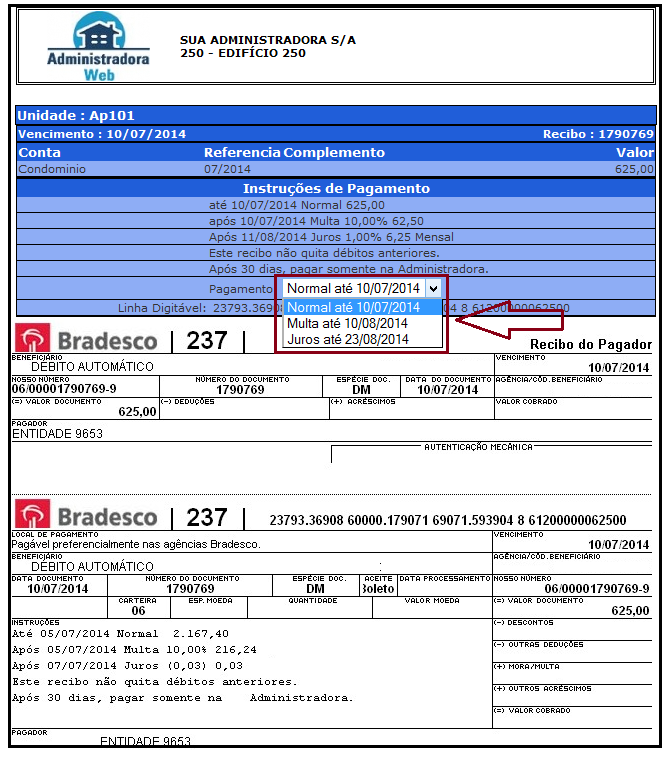This screenshot has width=663, height=758.
Task: Click the digitable line number in the lower boleto
Action: pos(448,521)
